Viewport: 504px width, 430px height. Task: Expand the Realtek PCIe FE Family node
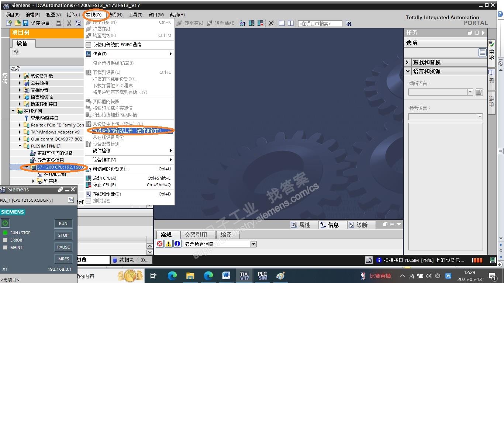pos(20,125)
